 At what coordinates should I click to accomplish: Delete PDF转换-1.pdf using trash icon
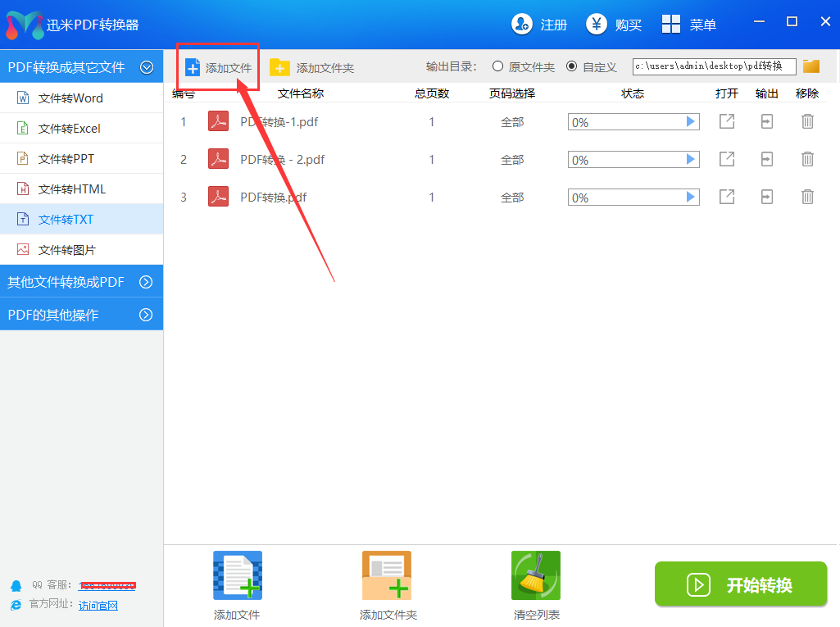(807, 122)
